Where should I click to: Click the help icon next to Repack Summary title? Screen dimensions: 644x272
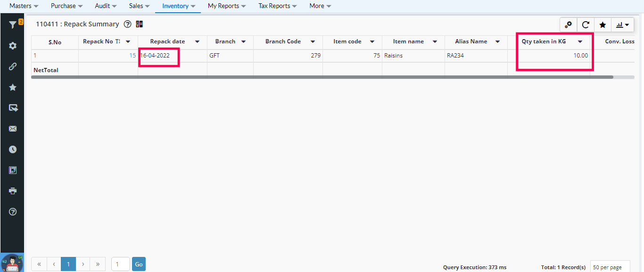pyautogui.click(x=127, y=24)
